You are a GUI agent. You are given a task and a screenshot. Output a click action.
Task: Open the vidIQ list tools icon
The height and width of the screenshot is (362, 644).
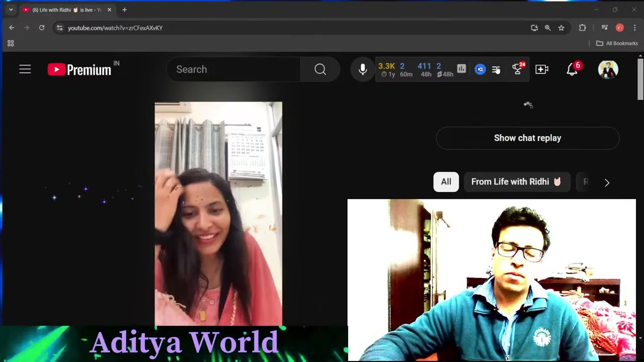(x=496, y=69)
